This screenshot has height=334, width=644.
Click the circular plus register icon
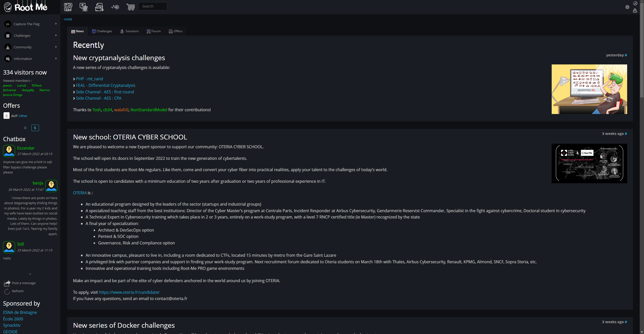[x=635, y=3]
